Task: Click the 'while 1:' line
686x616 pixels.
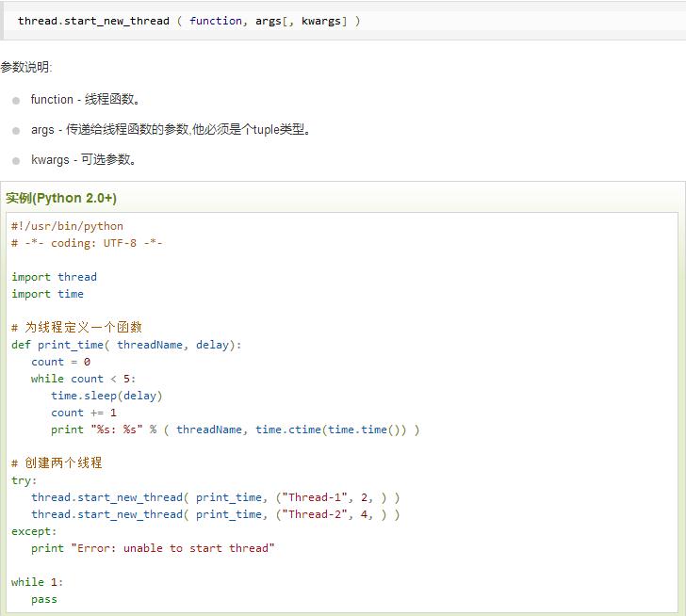Action: coord(38,582)
